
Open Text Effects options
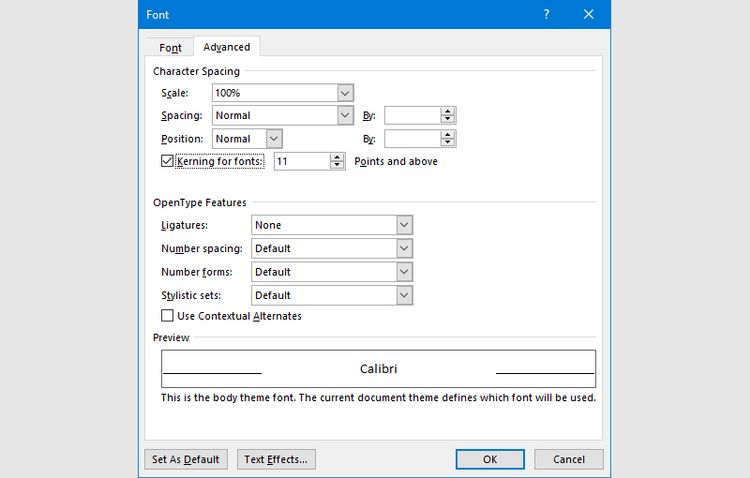click(x=276, y=459)
